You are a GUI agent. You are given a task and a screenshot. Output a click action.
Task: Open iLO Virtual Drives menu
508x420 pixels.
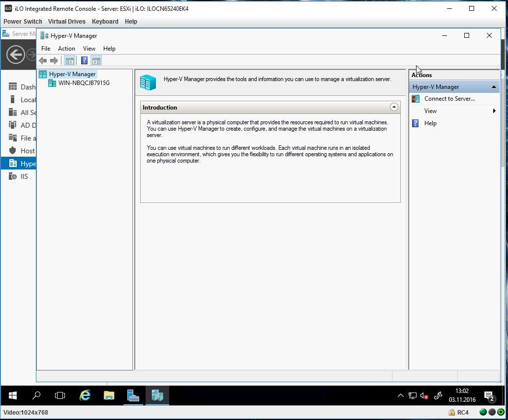tap(67, 21)
